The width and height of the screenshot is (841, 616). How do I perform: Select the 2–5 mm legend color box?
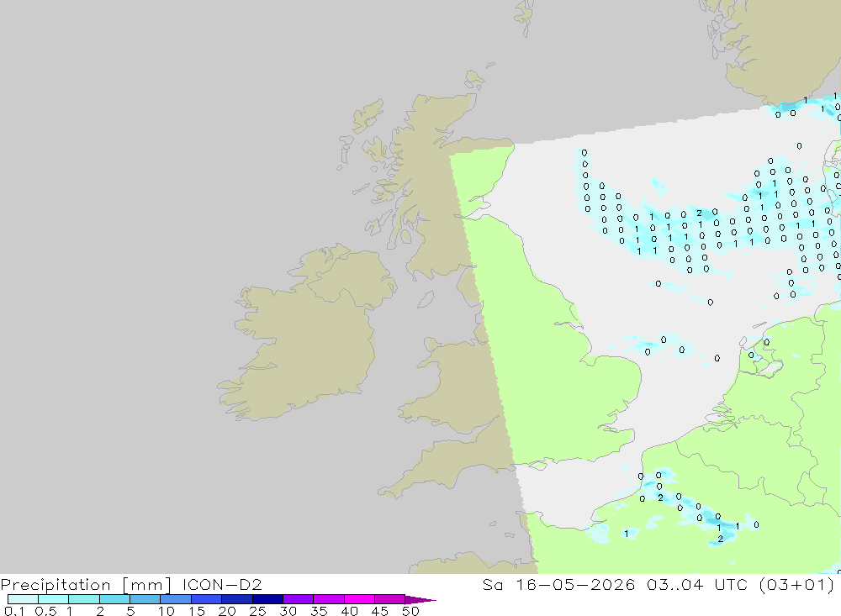(x=114, y=599)
